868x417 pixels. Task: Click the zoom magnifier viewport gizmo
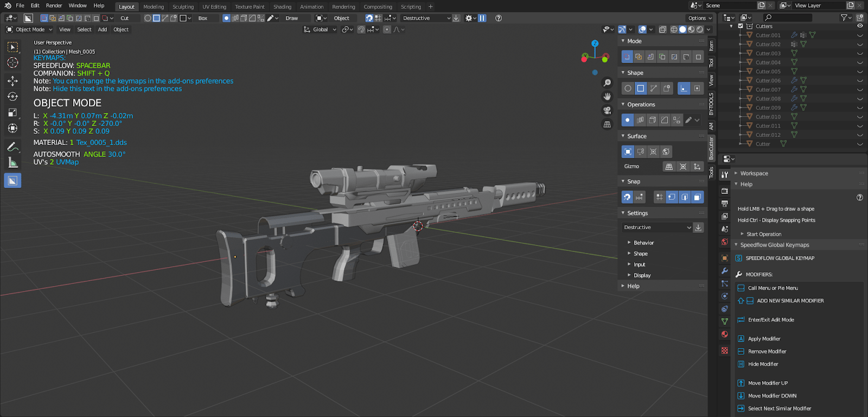coord(607,83)
